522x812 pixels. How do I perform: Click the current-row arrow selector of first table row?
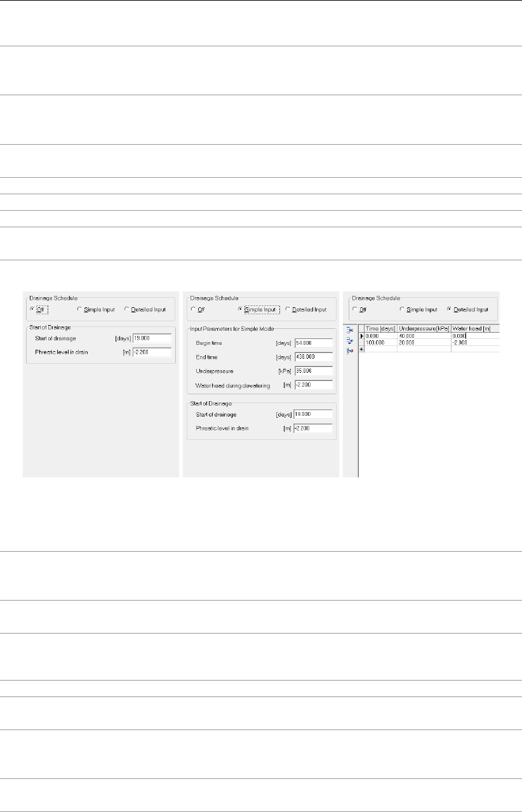361,336
